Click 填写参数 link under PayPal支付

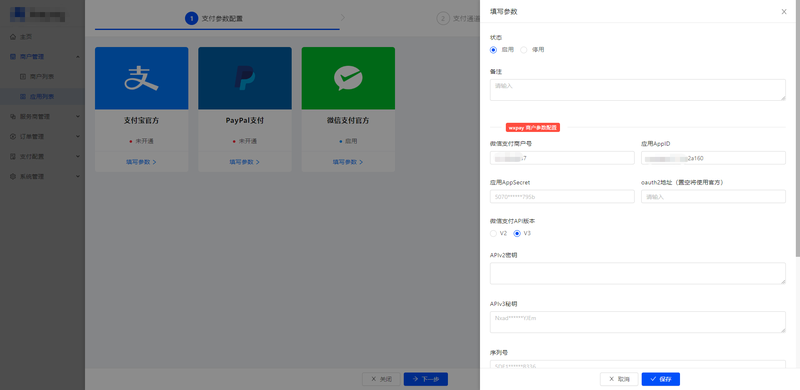(245, 162)
